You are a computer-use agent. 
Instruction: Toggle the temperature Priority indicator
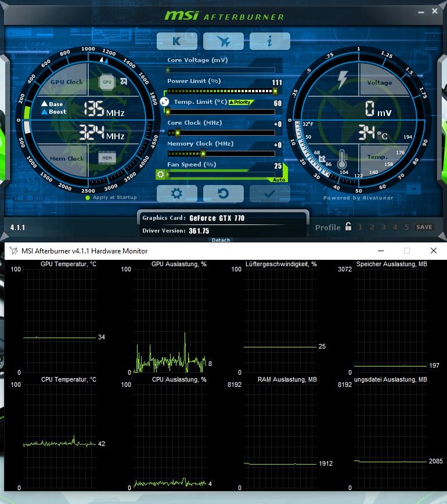point(241,102)
